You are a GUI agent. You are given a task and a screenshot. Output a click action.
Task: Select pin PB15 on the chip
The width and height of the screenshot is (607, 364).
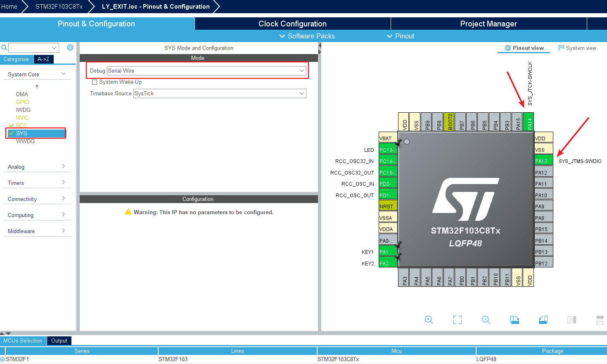[543, 229]
